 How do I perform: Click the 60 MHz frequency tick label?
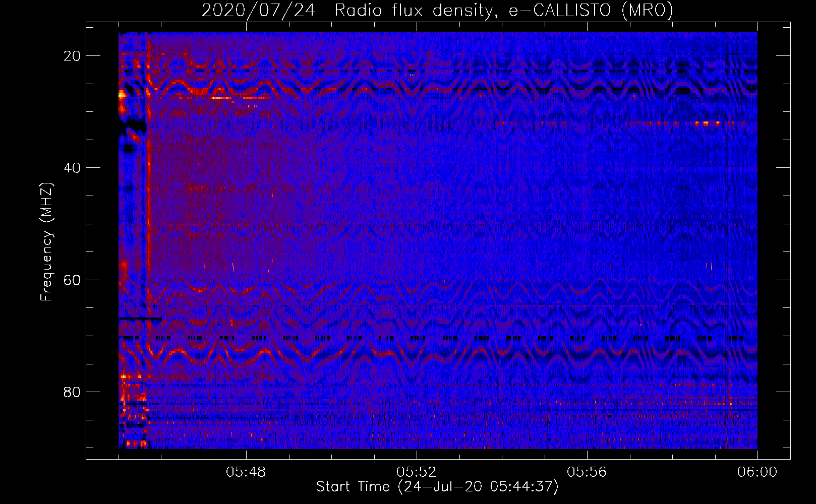click(73, 280)
